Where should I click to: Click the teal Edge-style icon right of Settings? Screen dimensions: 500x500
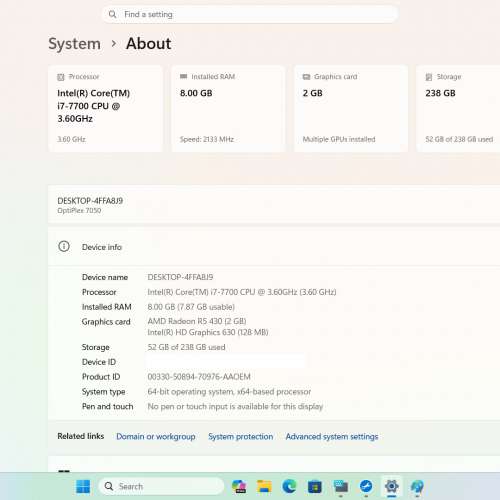click(417, 486)
